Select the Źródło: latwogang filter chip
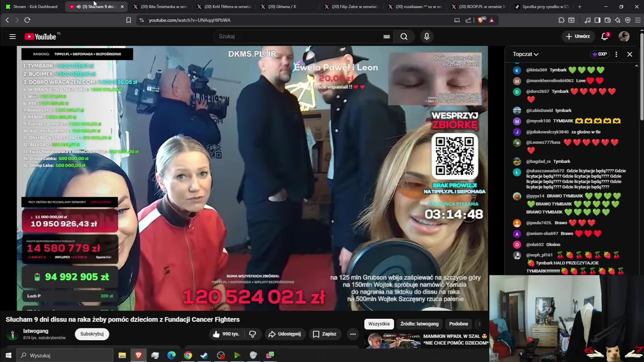Screen dimensions: 644x362 click(x=420, y=324)
